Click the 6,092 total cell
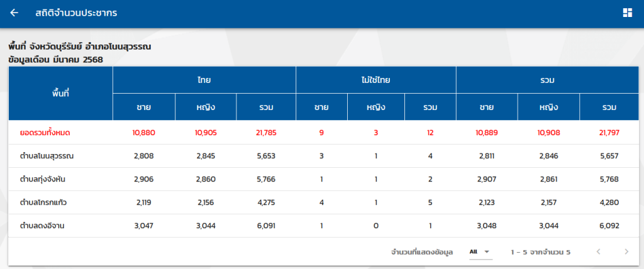 click(609, 226)
